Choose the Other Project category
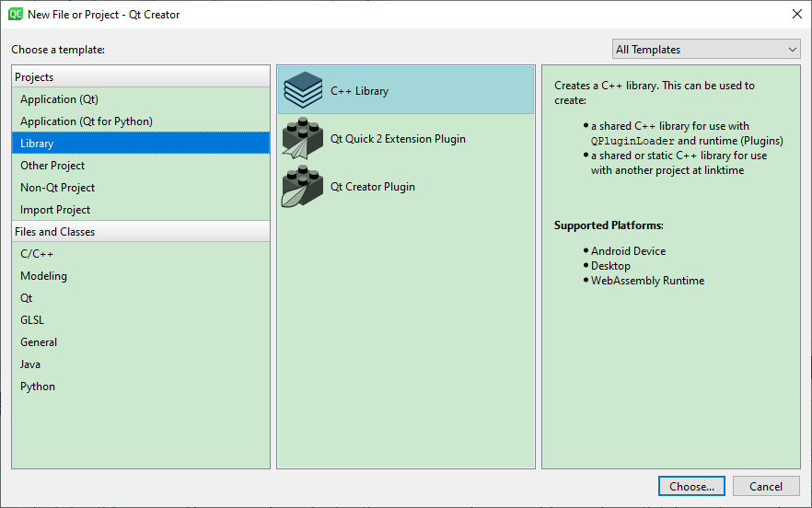 (x=141, y=165)
